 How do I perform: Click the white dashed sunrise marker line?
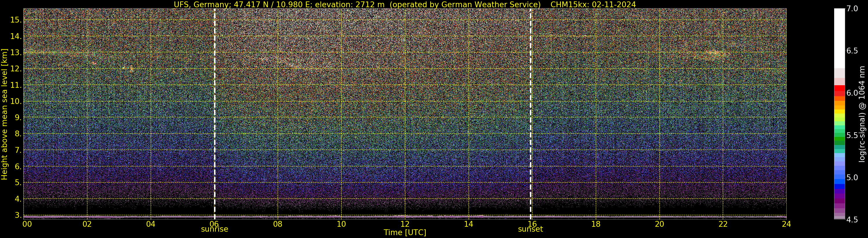click(x=215, y=114)
